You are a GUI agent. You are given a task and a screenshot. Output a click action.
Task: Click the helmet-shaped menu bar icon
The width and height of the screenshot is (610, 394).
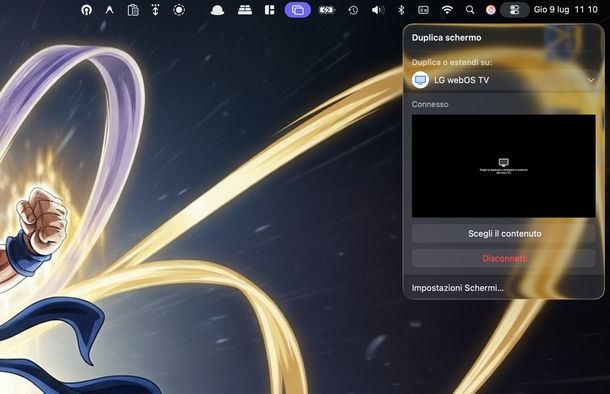(217, 11)
